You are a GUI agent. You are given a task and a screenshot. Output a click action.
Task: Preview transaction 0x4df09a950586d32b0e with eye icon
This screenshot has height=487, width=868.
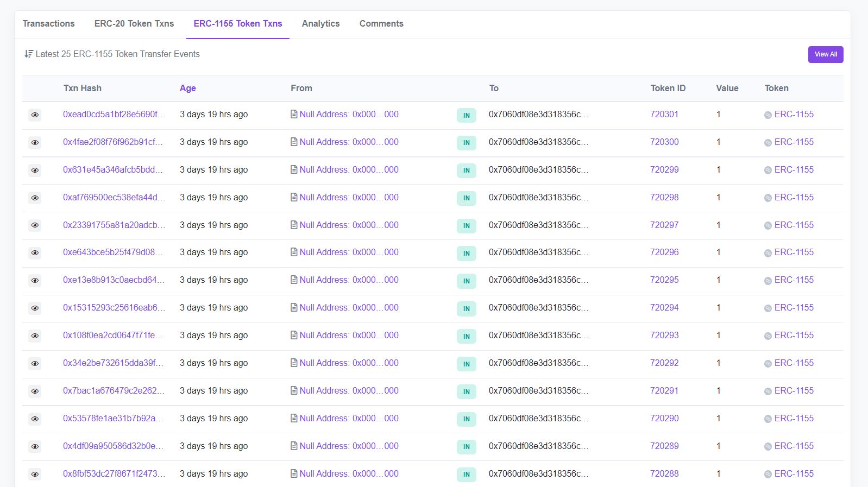[35, 447]
